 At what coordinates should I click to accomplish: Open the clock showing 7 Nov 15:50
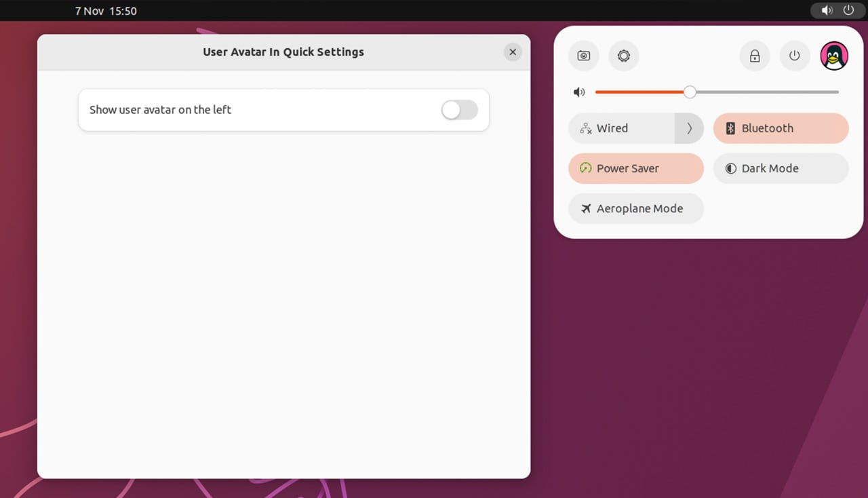(106, 11)
